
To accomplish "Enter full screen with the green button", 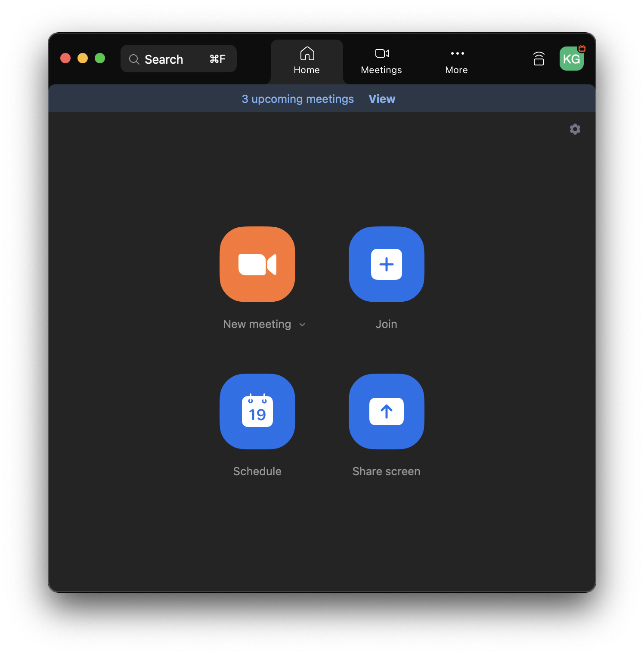I will [x=100, y=58].
